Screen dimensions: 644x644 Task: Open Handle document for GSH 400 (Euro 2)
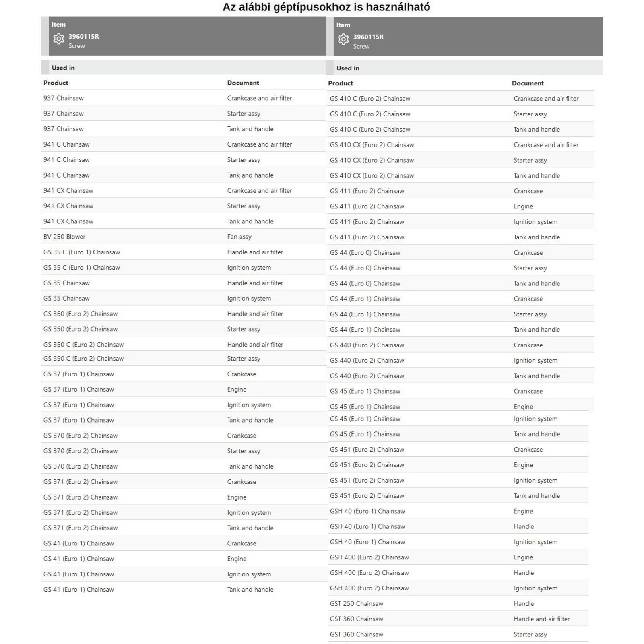524,573
